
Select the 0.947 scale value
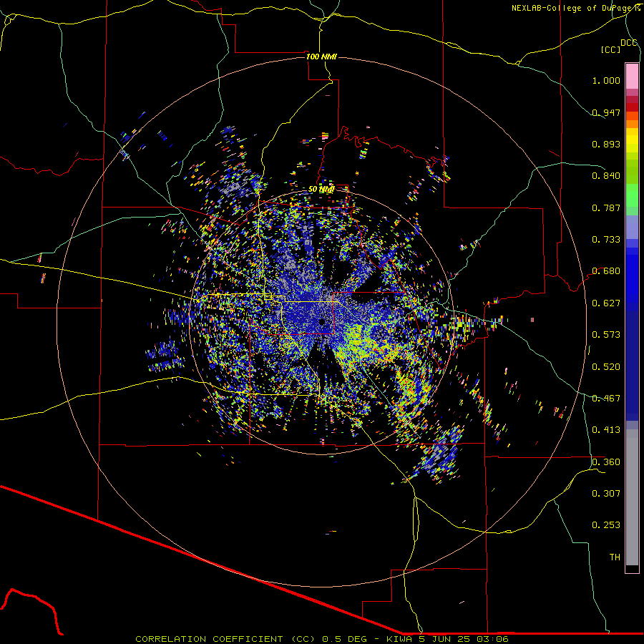click(x=606, y=112)
